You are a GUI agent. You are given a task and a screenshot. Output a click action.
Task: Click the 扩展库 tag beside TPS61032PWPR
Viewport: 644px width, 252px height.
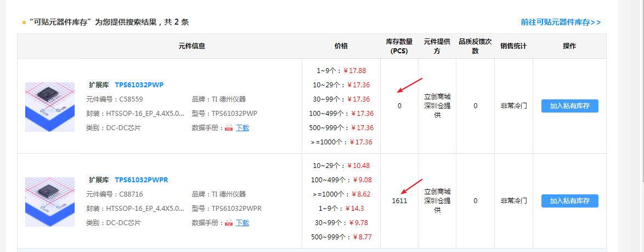point(99,180)
